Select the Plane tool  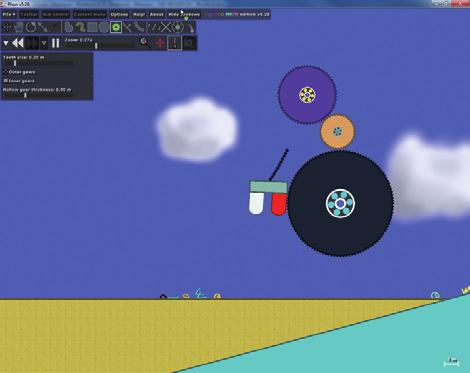pyautogui.click(x=128, y=27)
